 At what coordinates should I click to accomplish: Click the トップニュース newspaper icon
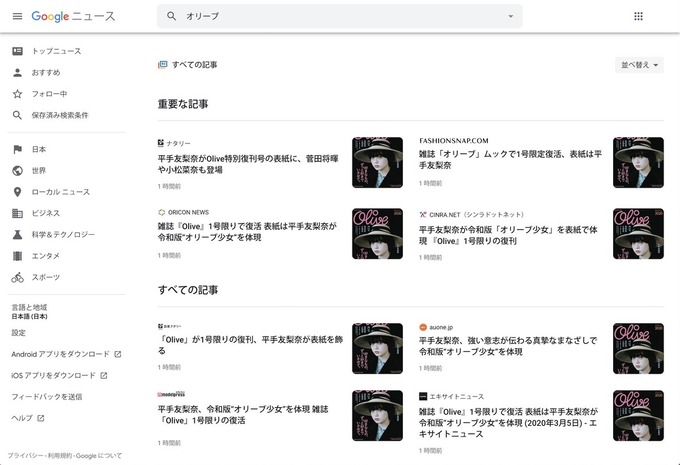[x=17, y=51]
